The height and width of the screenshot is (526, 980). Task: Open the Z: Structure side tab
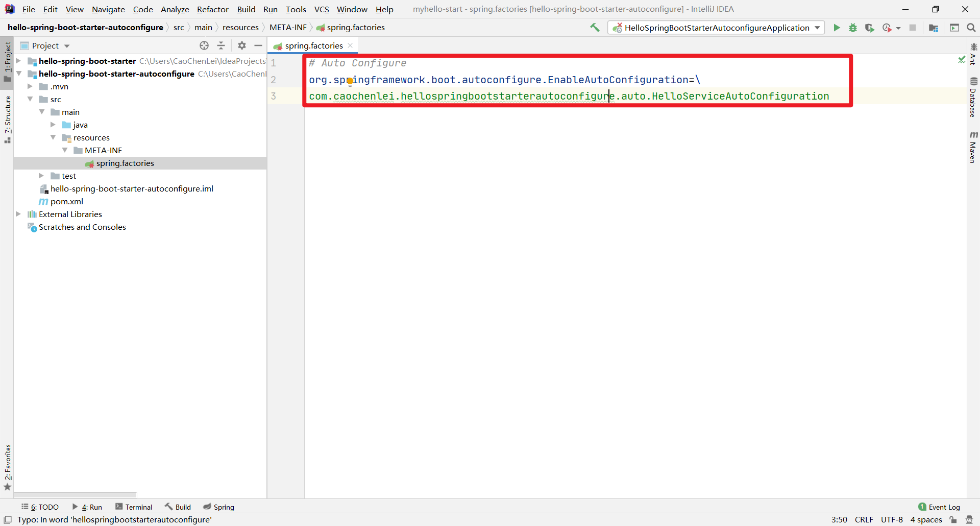(x=7, y=119)
